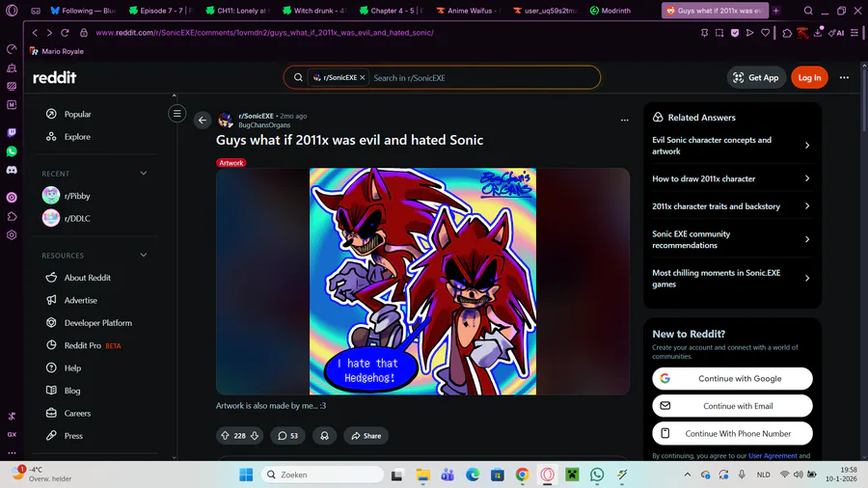Open Twitch in Opera sidebar

(x=12, y=132)
